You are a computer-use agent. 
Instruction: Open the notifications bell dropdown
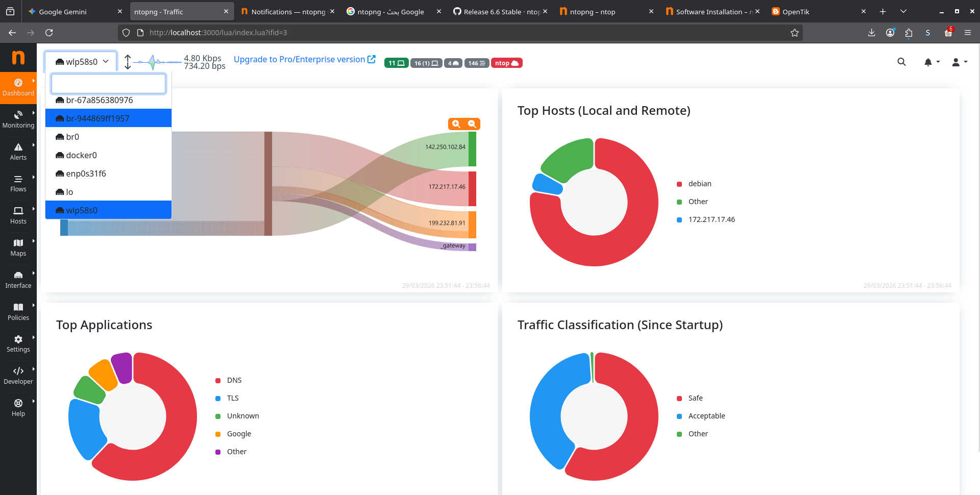click(x=931, y=62)
